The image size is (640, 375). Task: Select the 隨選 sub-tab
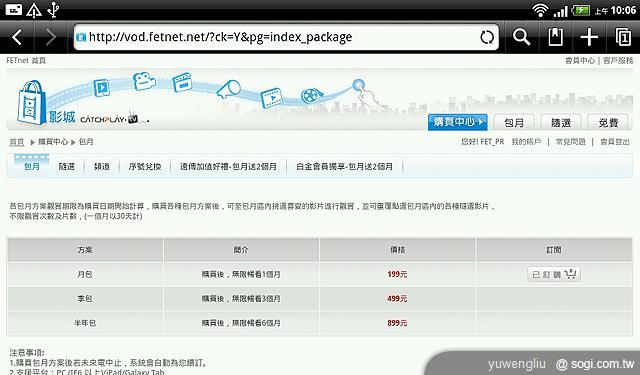click(x=67, y=166)
